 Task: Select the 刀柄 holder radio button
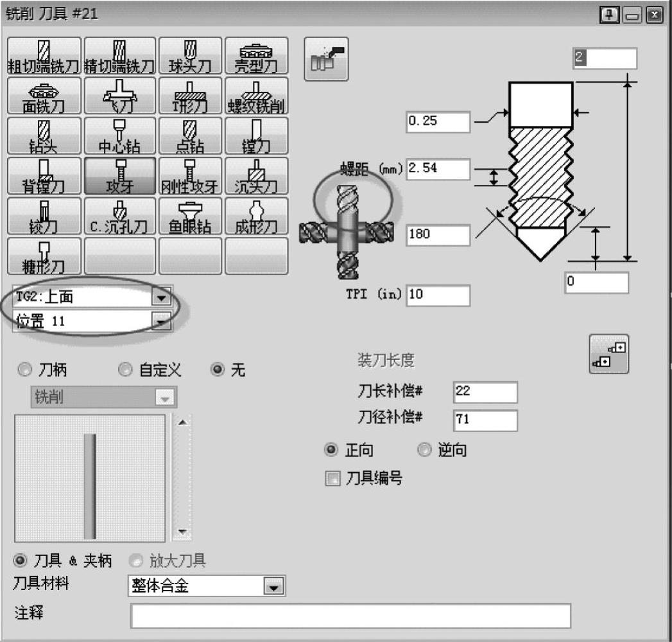tap(25, 369)
